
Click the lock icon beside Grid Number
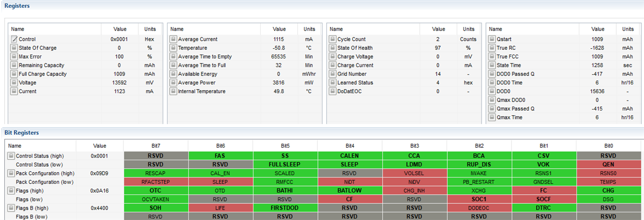tap(332, 74)
